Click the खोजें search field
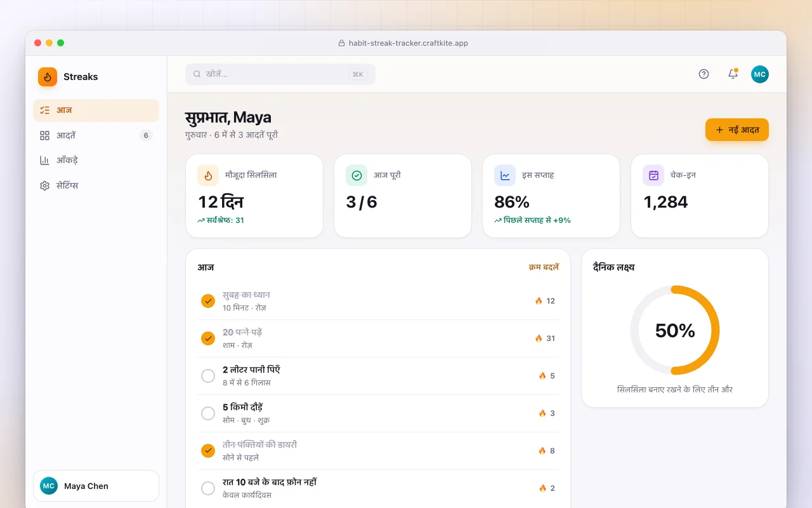 280,74
